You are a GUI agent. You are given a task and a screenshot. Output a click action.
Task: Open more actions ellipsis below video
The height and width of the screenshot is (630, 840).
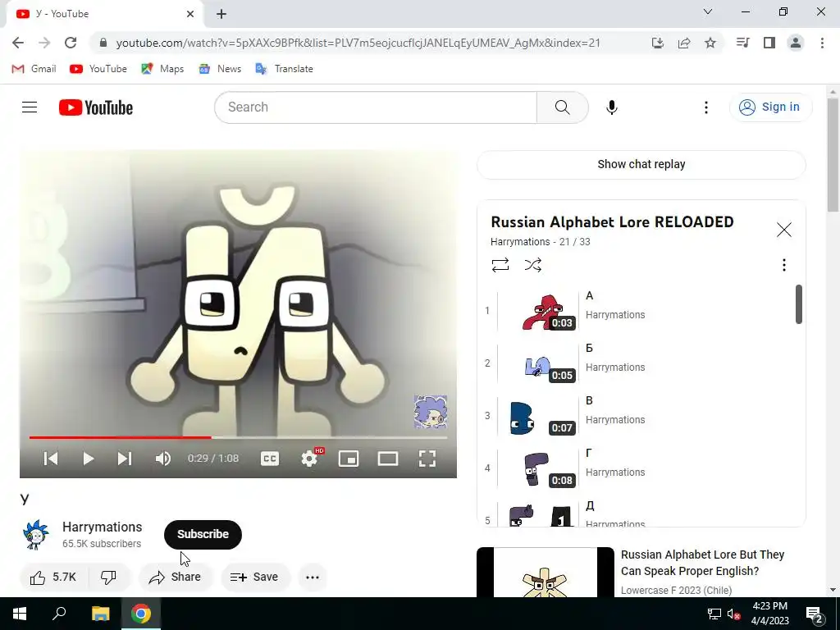point(313,577)
